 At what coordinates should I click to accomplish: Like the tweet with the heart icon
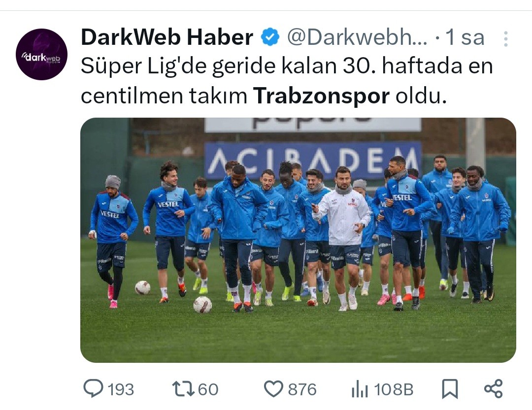point(273,389)
